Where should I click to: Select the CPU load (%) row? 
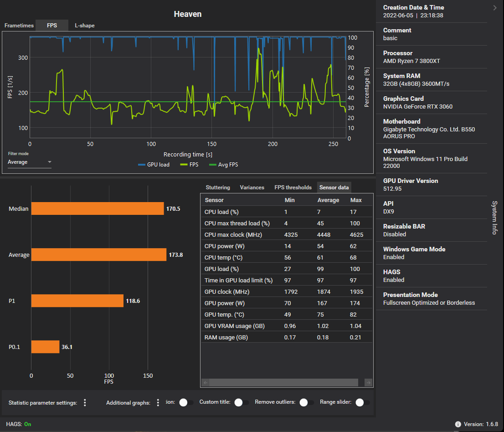pos(287,212)
